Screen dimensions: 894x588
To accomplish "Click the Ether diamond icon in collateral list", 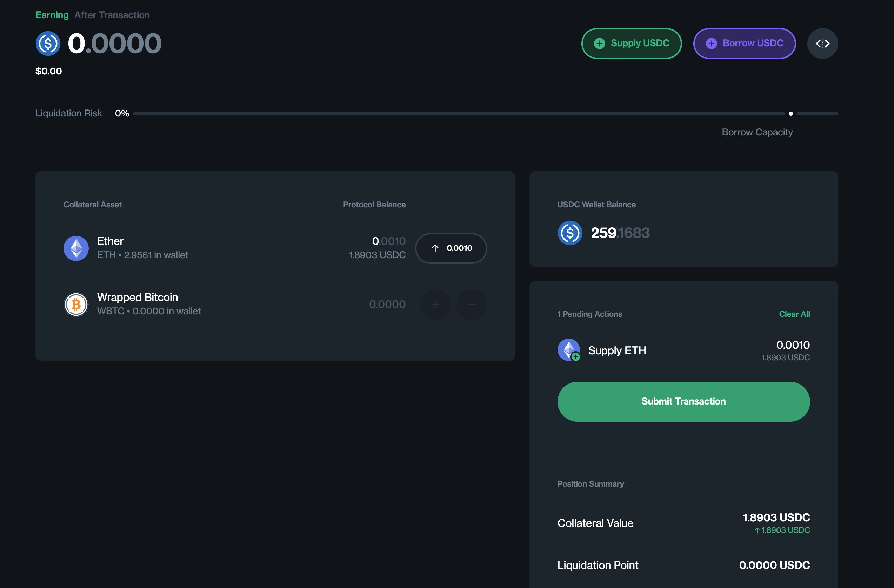I will point(76,248).
